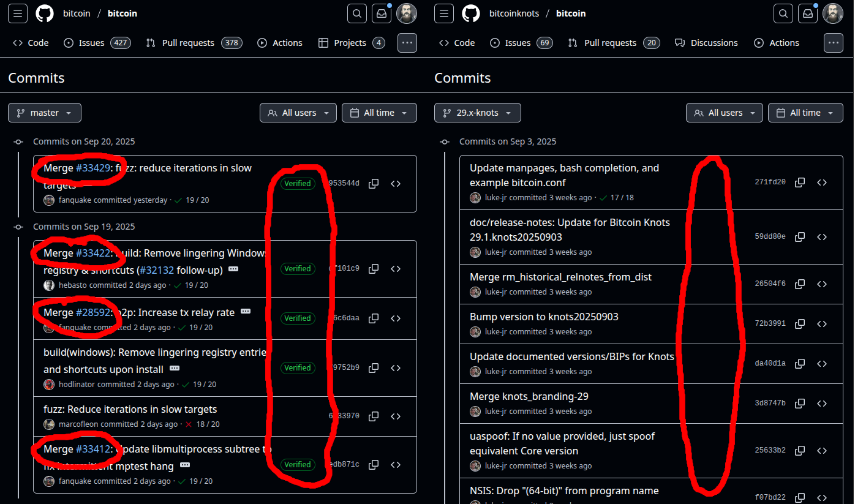Browse repository at marcofleon's fuzz commit
855x504 pixels.
click(396, 416)
